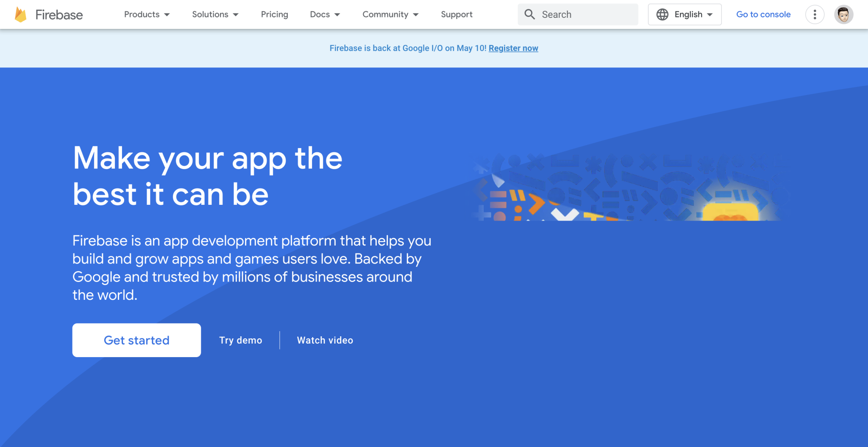This screenshot has width=868, height=447.
Task: Click the Try demo link
Action: [x=240, y=340]
